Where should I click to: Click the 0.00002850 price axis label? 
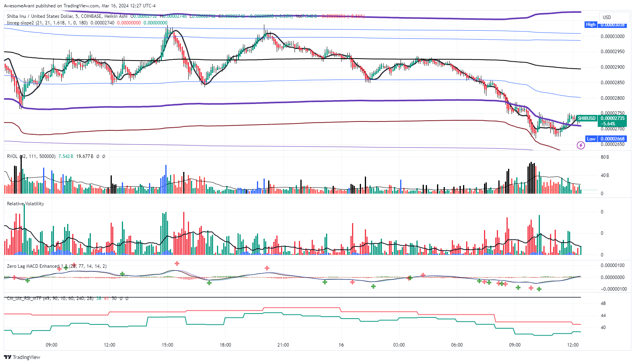tap(612, 83)
